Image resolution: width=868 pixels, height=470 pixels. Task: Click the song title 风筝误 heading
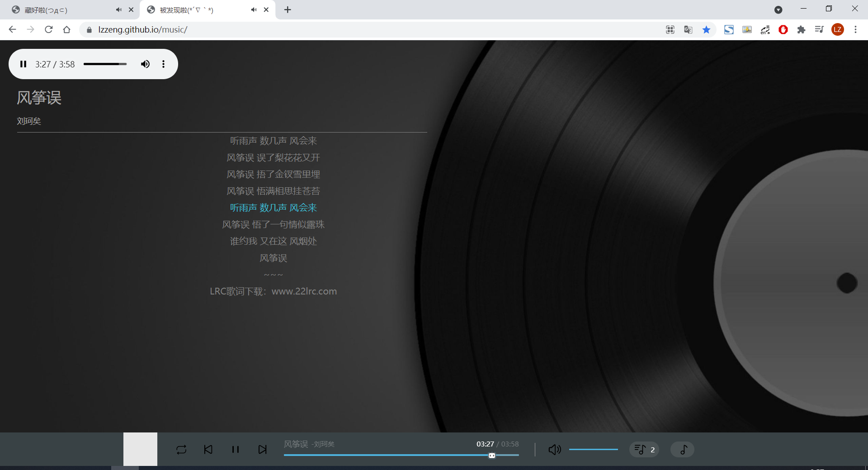pyautogui.click(x=39, y=98)
